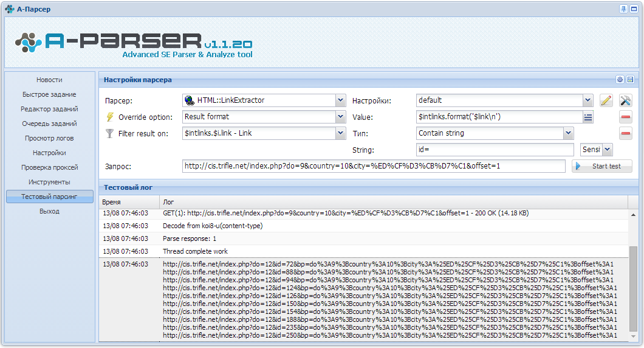Click the Лог column header
Screen dimensions: 644x348
click(394, 202)
